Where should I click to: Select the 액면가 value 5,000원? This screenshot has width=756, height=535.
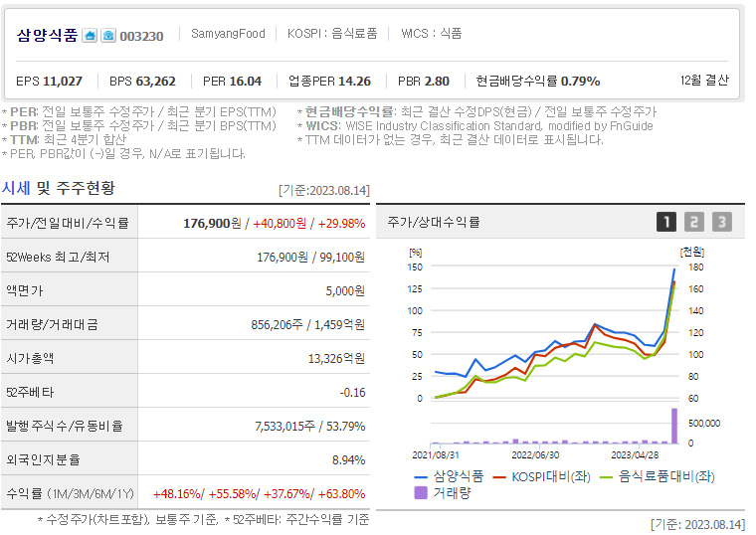(345, 291)
